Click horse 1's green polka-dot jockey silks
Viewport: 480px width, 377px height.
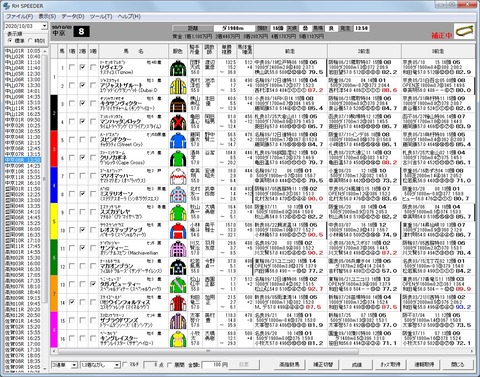tap(178, 68)
